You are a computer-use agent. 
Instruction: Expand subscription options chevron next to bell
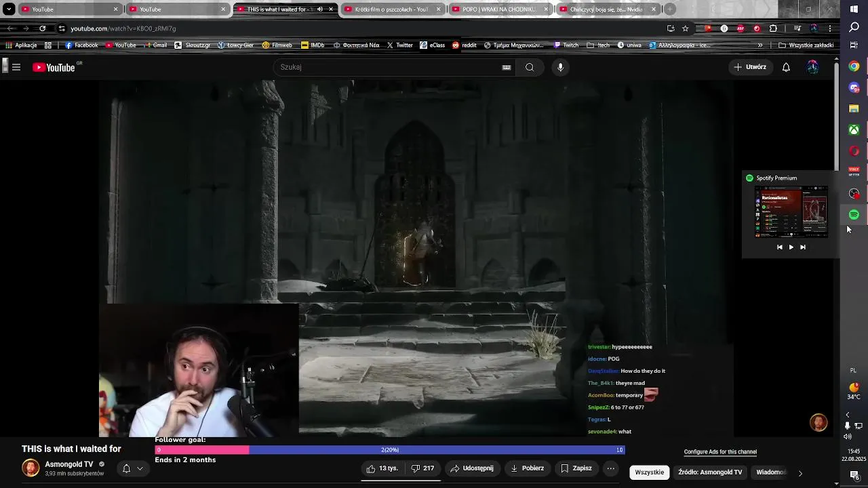tap(140, 468)
